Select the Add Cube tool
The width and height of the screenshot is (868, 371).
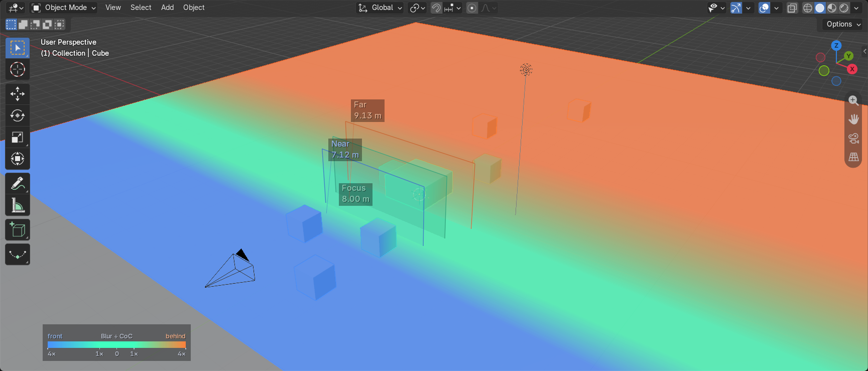click(x=18, y=229)
